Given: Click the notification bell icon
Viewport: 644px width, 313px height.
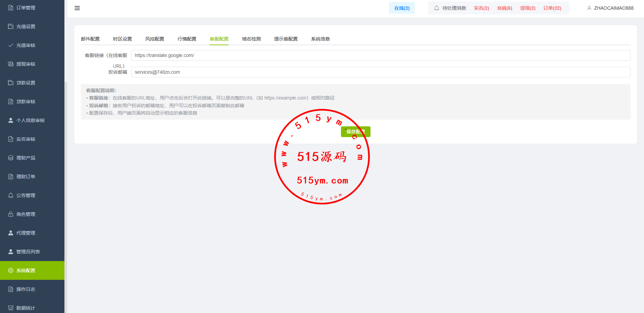Looking at the screenshot, I should 436,8.
